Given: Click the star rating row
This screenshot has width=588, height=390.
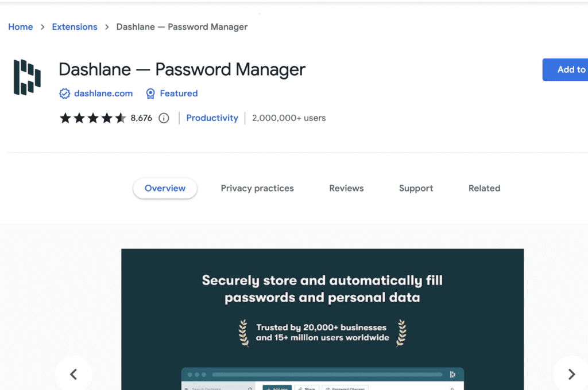Looking at the screenshot, I should (x=92, y=118).
